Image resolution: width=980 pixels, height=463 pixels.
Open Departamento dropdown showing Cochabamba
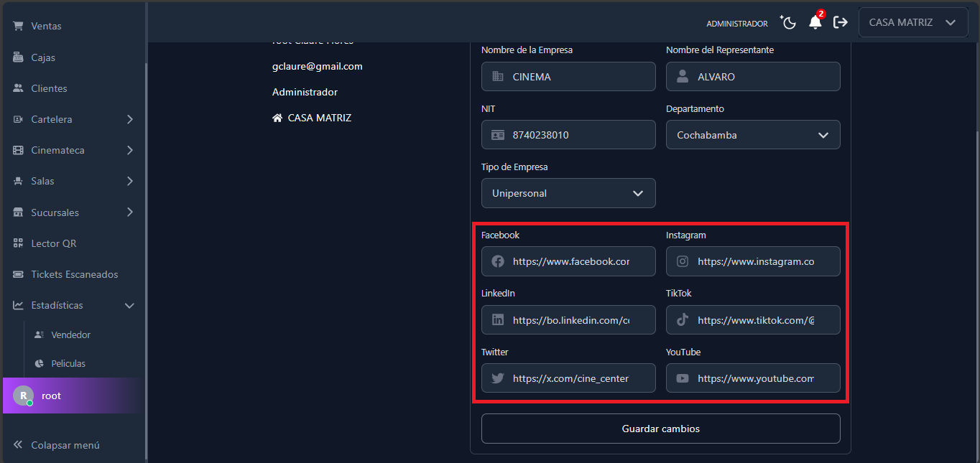tap(752, 135)
